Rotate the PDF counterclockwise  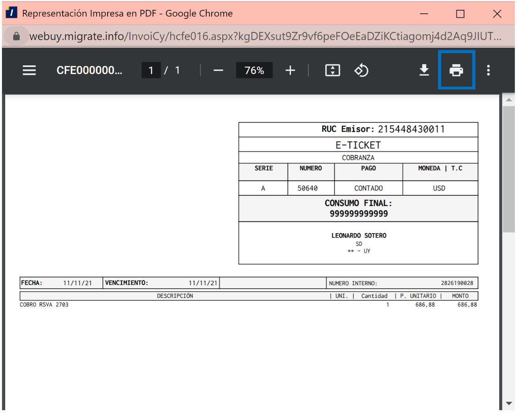361,71
